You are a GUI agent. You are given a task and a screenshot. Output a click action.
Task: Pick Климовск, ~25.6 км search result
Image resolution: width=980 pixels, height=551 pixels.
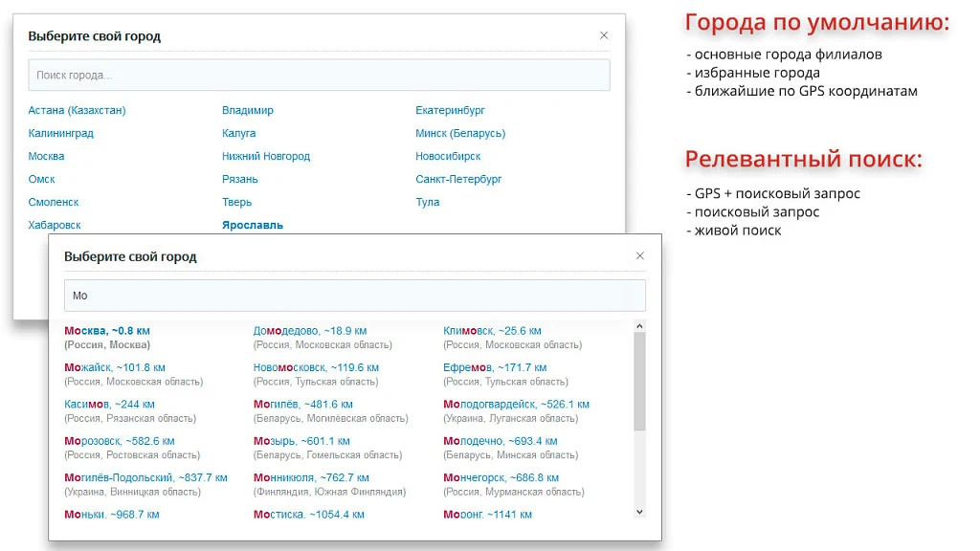[493, 331]
